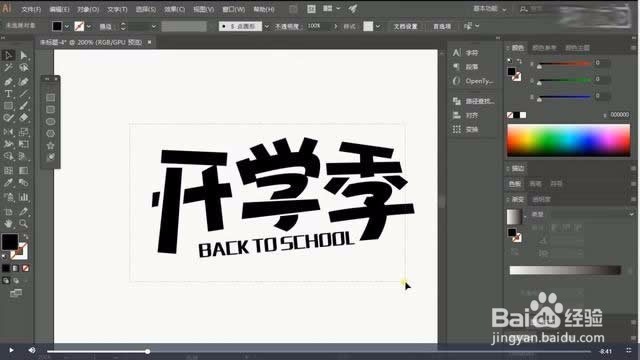This screenshot has height=360, width=640.
Task: Open the graphic style dropdown
Action: tap(378, 27)
